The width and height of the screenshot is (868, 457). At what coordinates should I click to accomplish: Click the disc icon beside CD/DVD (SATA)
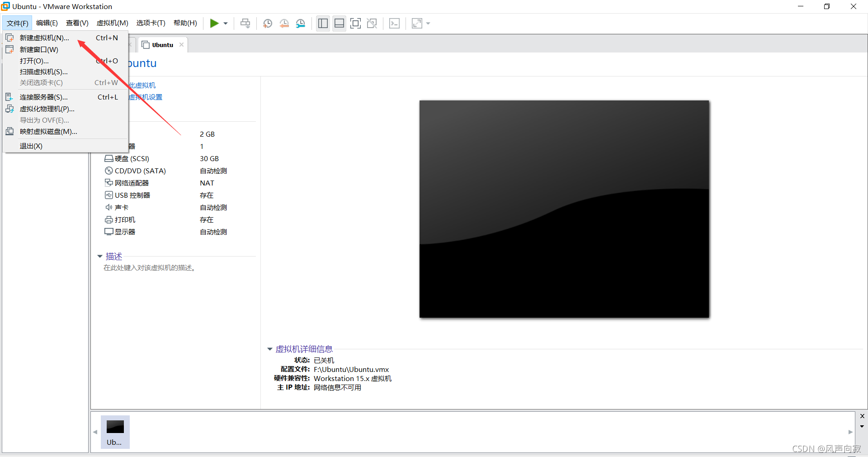click(108, 171)
